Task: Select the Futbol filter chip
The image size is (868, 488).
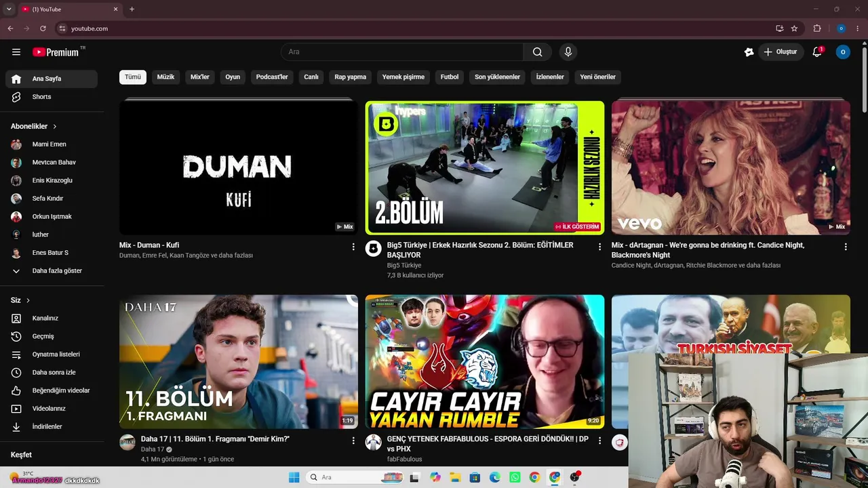Action: [x=450, y=77]
